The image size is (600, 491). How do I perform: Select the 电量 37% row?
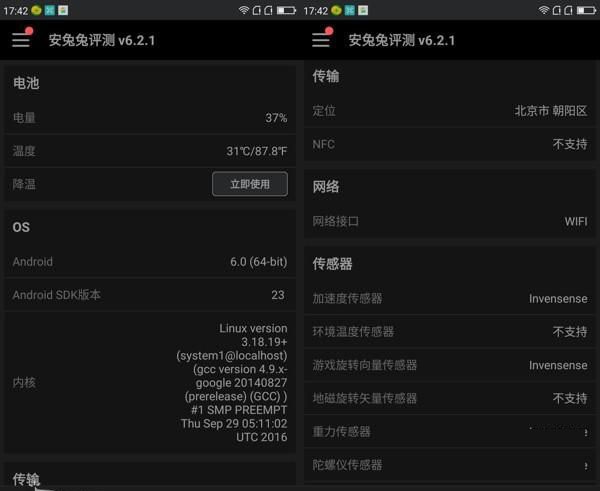[150, 117]
